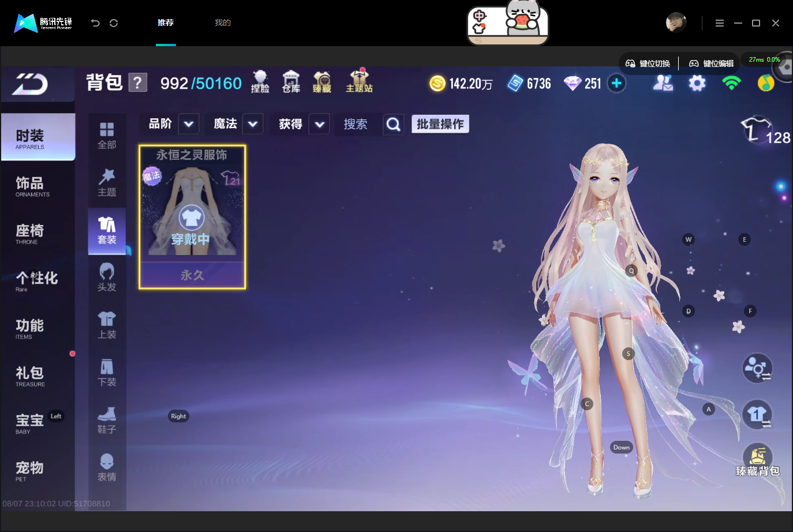Click the search magnifier icon
Screen dimensions: 793x532
click(x=394, y=124)
